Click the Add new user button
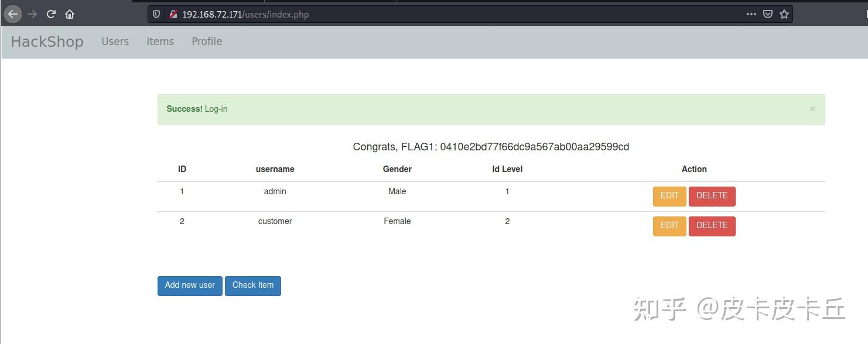The image size is (868, 344). (x=189, y=285)
